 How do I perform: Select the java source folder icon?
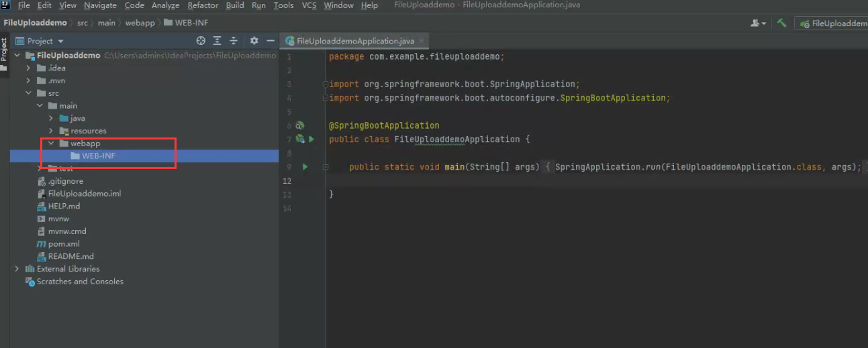tap(64, 118)
